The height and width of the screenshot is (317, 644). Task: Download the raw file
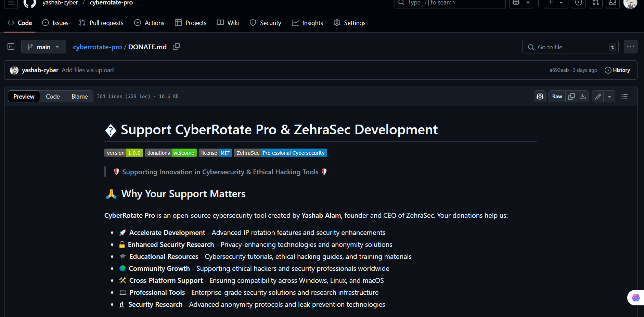[583, 97]
